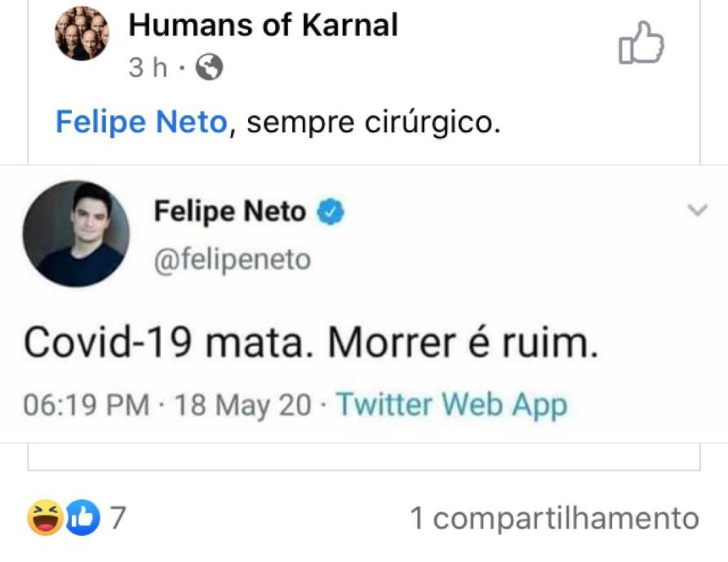Click the thumbs-up like icon on the post
The height and width of the screenshot is (562, 728).
(641, 42)
